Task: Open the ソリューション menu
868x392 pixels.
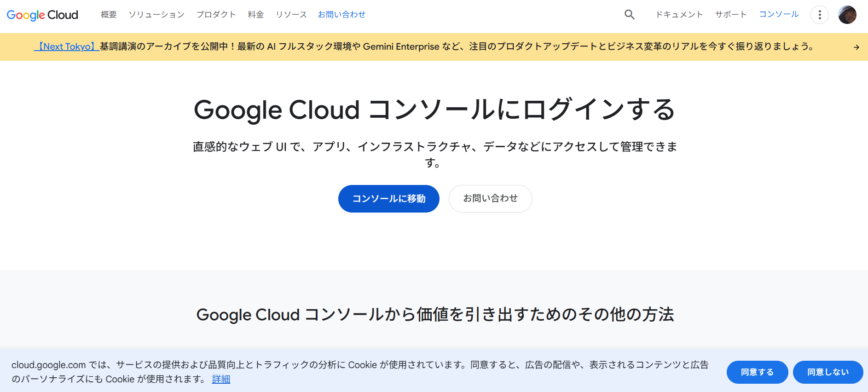Action: point(156,15)
